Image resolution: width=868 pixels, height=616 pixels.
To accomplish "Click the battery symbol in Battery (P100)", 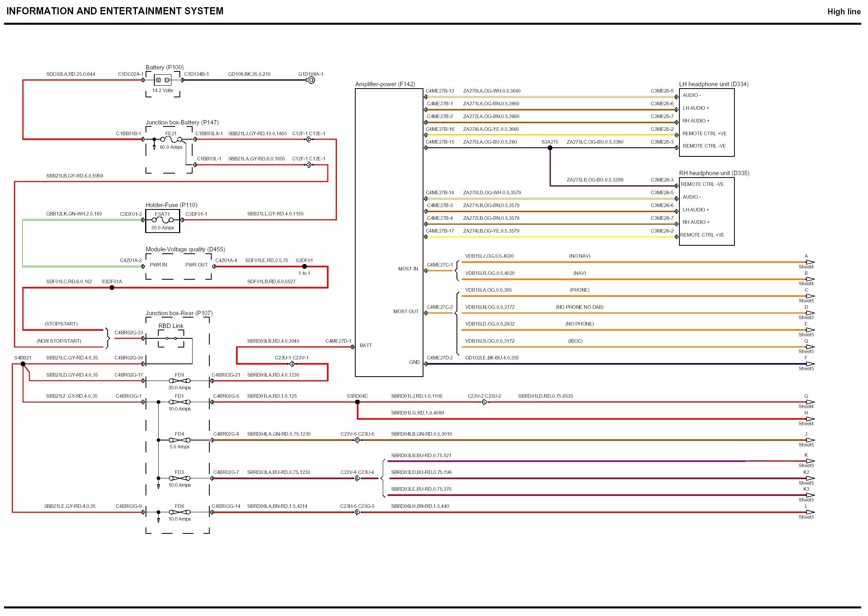I will point(163,80).
